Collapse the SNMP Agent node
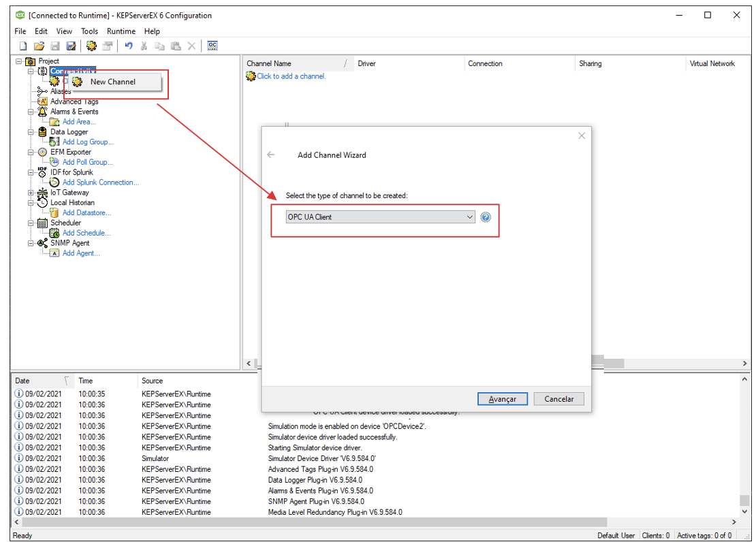The width and height of the screenshot is (756, 542). (x=31, y=243)
